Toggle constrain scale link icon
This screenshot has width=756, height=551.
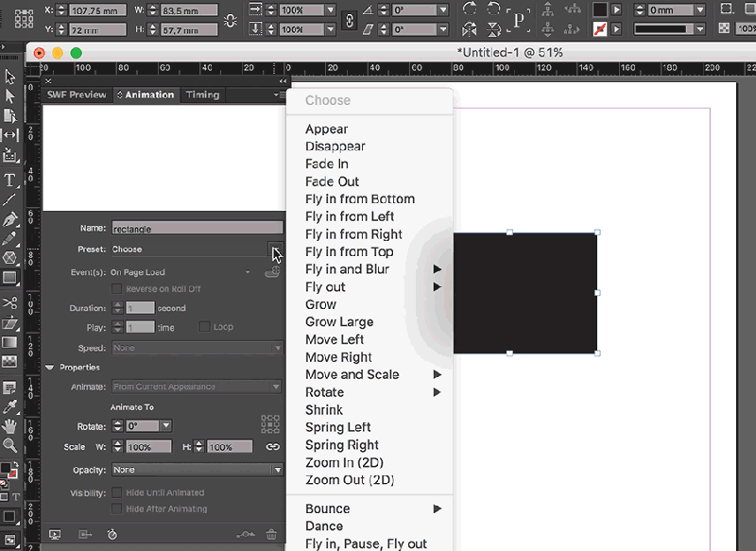point(273,447)
